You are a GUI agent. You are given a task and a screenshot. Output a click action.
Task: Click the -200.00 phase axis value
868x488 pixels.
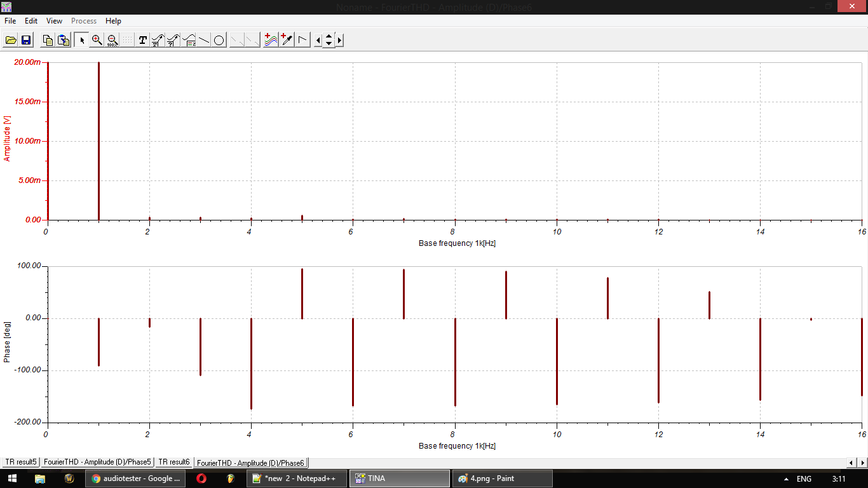[x=27, y=422]
